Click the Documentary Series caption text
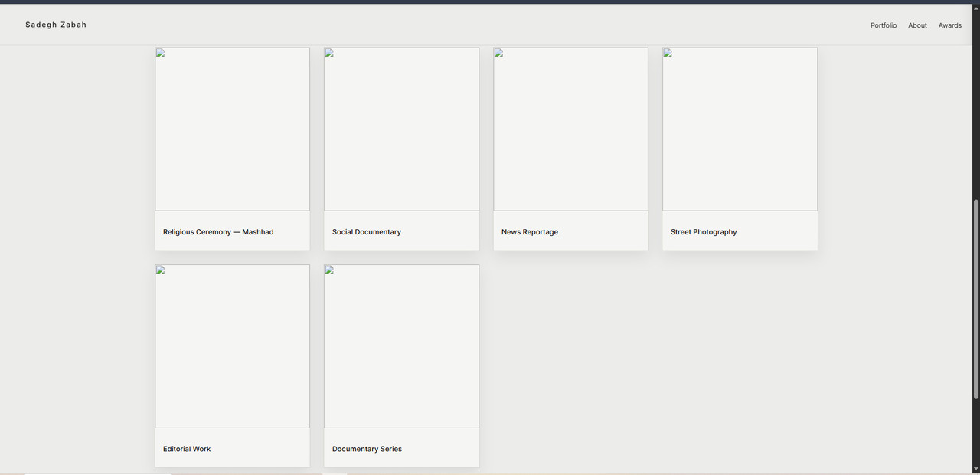The image size is (980, 475). pyautogui.click(x=367, y=449)
